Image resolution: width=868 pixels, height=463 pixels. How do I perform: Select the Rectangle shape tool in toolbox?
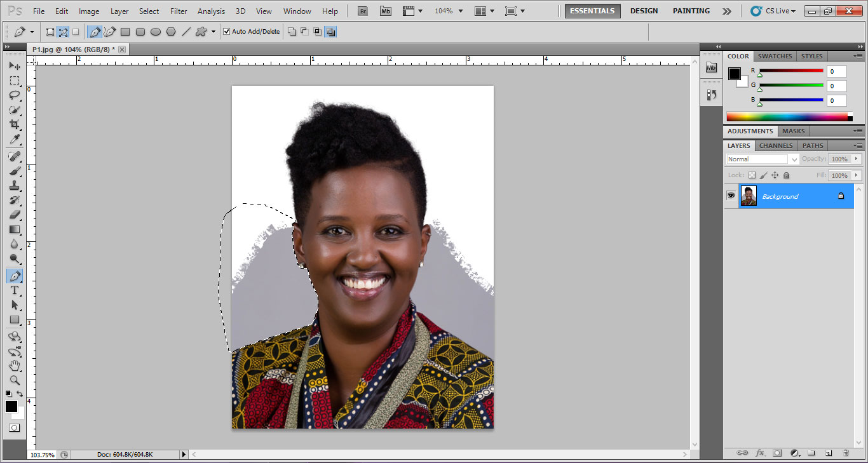(15, 319)
